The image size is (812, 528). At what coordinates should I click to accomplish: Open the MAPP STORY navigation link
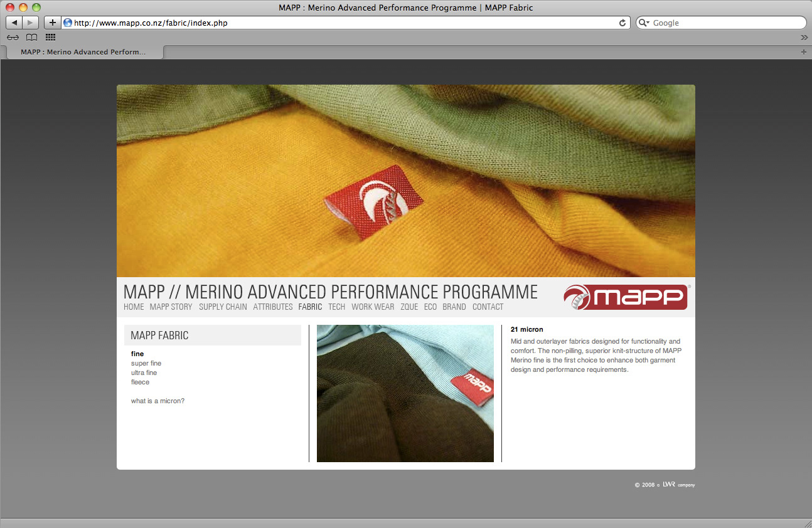[171, 307]
